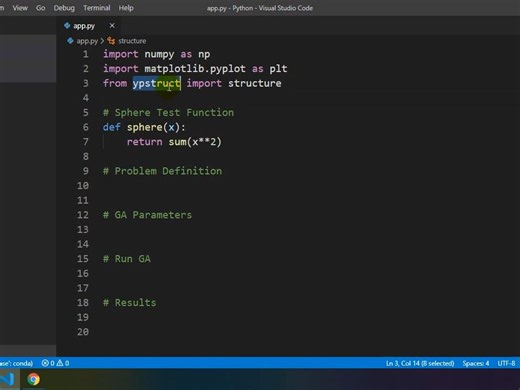This screenshot has height=390, width=520.
Task: Click the GA Parameters comment
Action: [147, 215]
